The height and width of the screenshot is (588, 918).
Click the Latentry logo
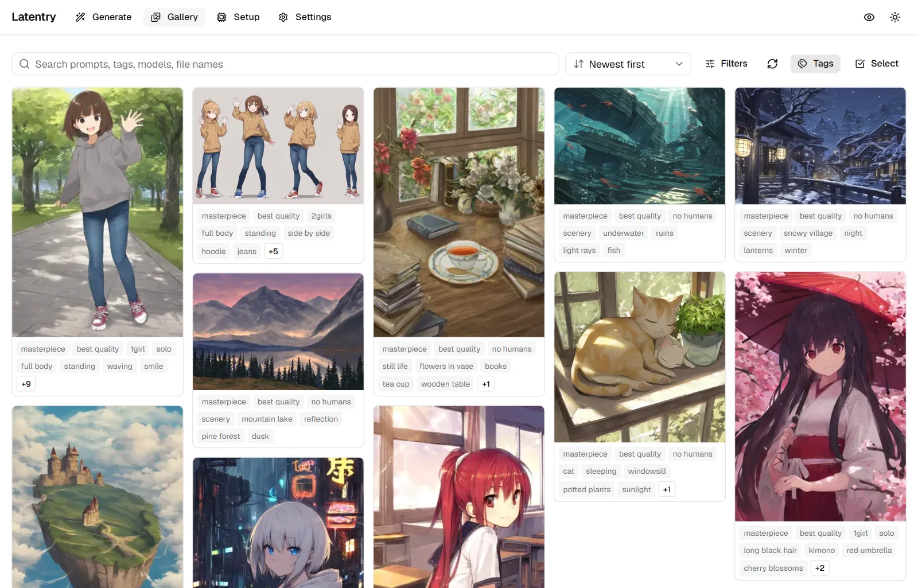click(x=34, y=17)
